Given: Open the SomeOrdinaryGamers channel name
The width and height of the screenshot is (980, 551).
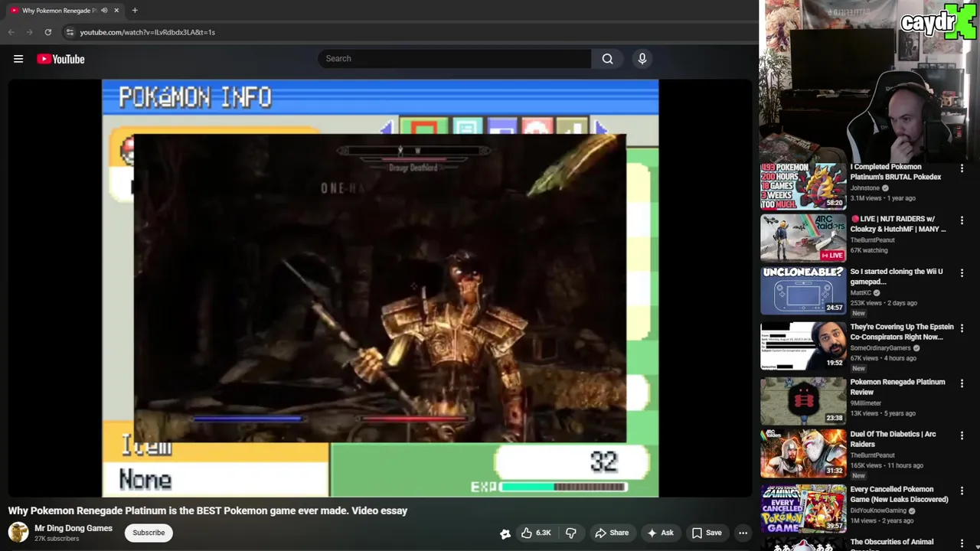Looking at the screenshot, I should pos(880,348).
